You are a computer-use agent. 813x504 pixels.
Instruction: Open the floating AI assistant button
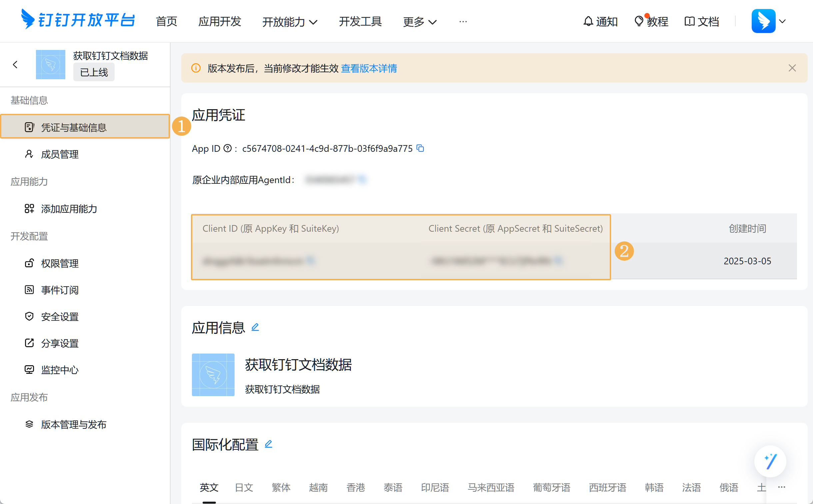pos(770,462)
